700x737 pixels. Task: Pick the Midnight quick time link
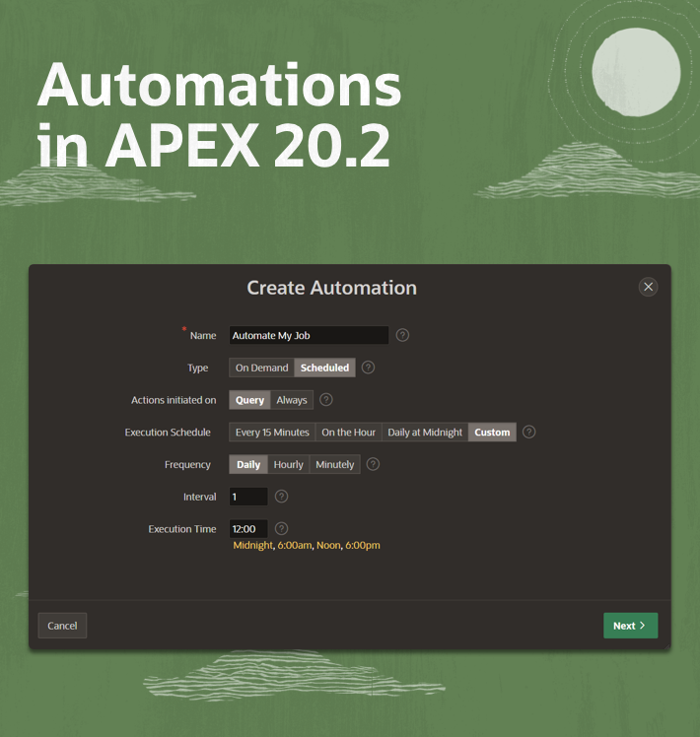click(x=253, y=545)
